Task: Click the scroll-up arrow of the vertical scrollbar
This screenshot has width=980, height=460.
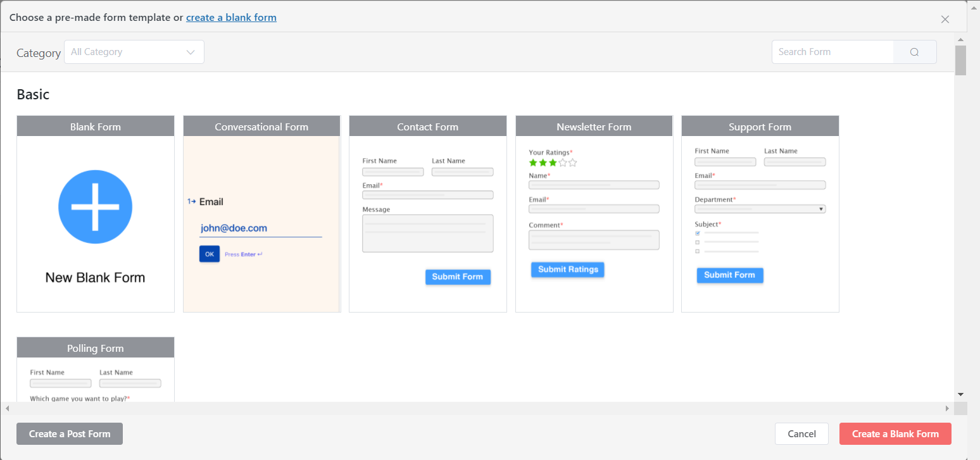Action: point(960,39)
